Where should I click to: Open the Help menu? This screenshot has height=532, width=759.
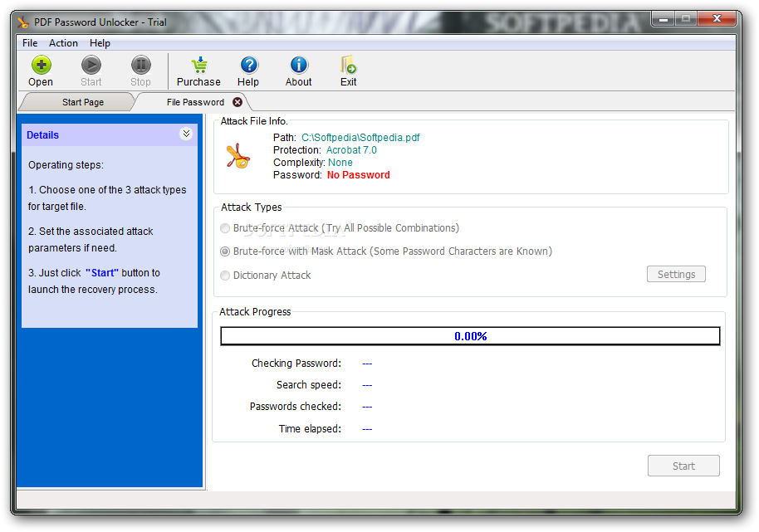tap(100, 43)
